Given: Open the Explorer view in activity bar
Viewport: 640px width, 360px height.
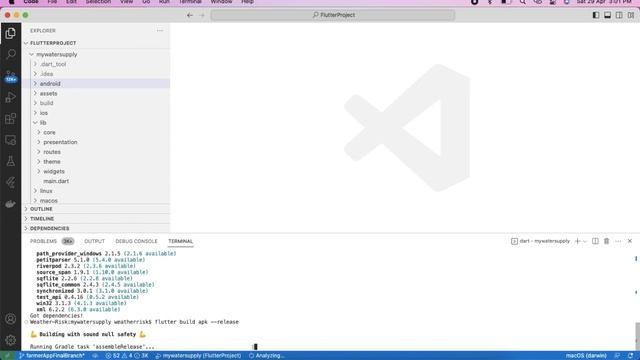Looking at the screenshot, I should (11, 33).
